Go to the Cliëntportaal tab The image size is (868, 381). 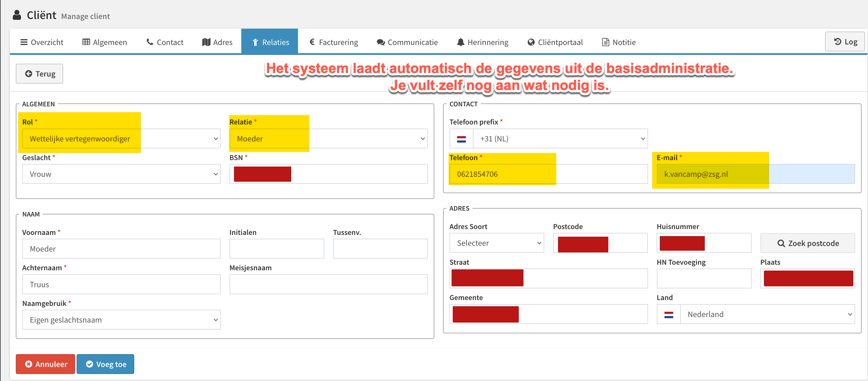555,42
